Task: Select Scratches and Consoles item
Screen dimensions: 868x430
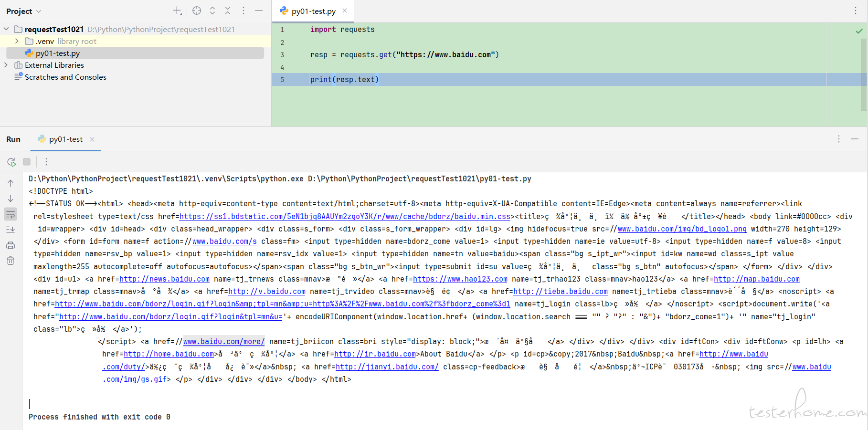Action: (x=65, y=77)
